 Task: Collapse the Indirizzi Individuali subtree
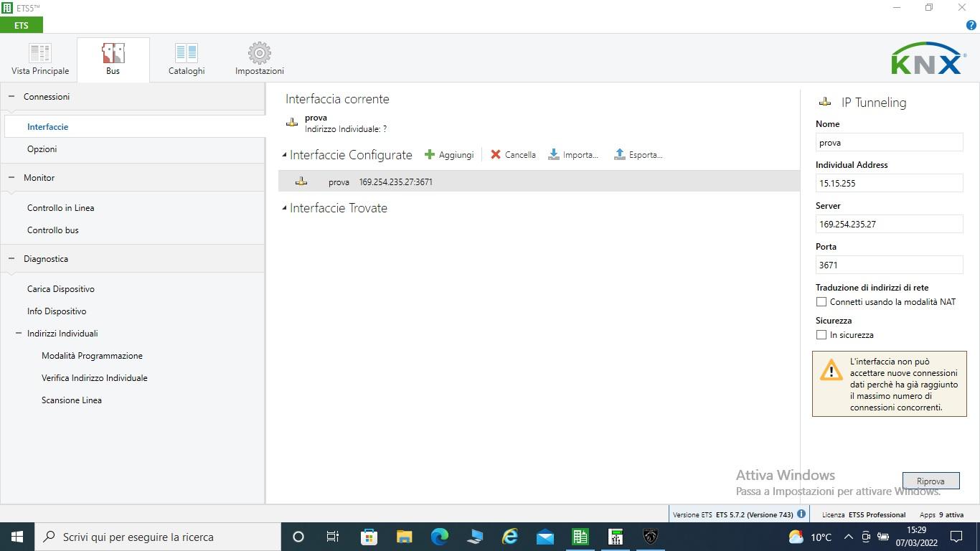(19, 333)
